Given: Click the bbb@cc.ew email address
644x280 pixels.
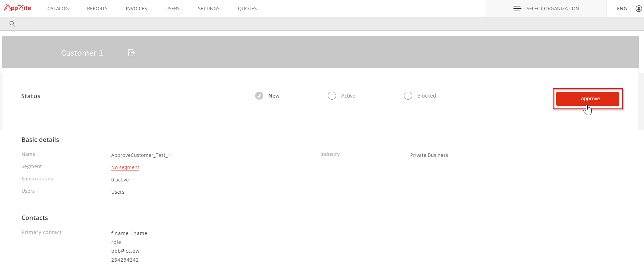Looking at the screenshot, I should pos(125,251).
